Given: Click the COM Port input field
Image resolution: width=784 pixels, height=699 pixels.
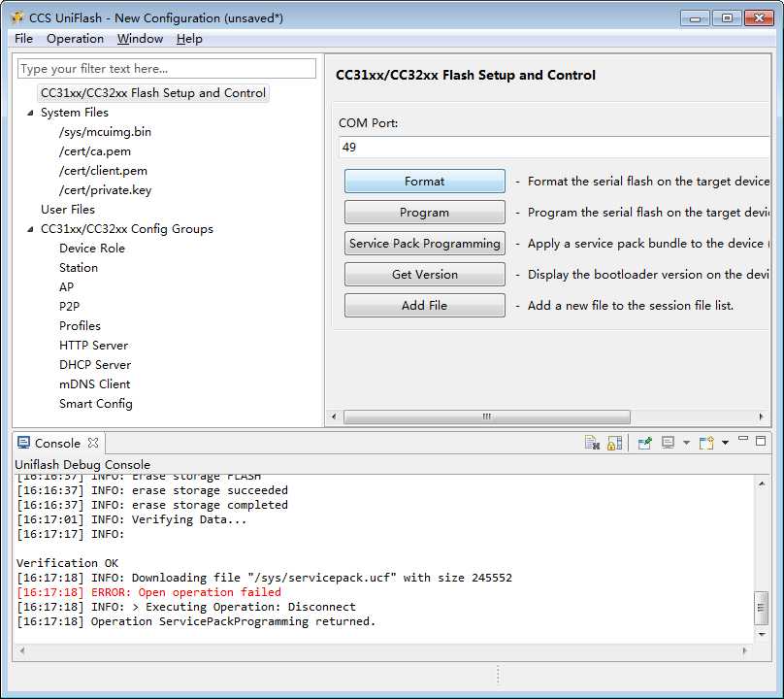Looking at the screenshot, I should click(554, 148).
